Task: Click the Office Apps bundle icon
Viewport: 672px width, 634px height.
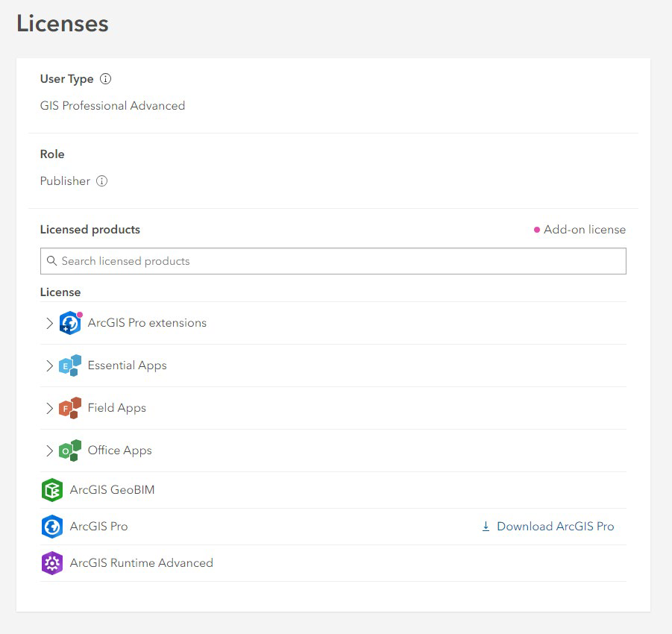Action: click(70, 450)
